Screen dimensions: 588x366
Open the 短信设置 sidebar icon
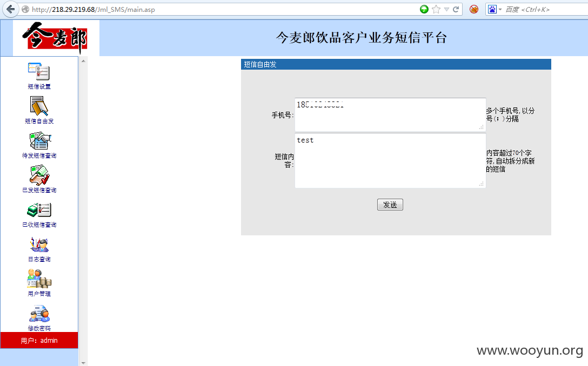(x=39, y=71)
